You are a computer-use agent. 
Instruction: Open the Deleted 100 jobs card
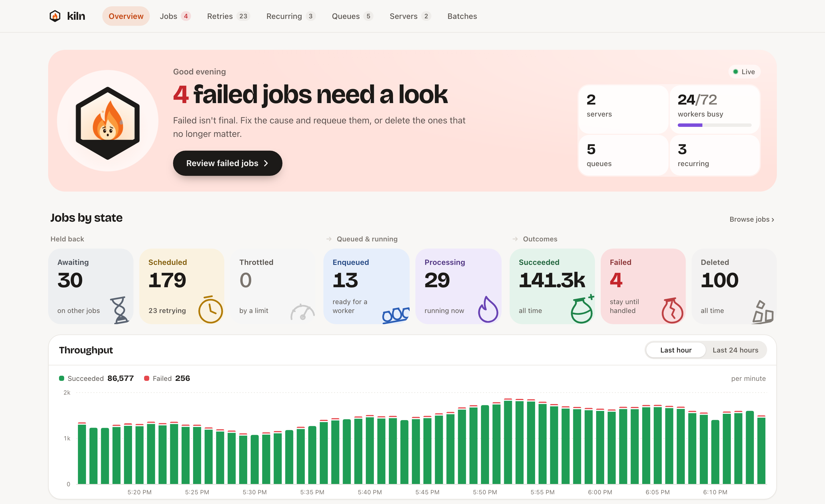point(734,286)
